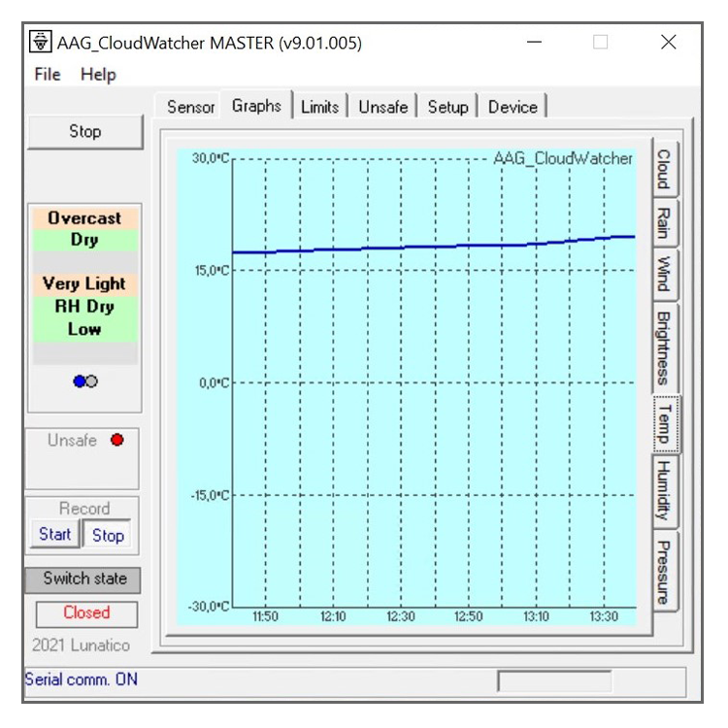Screen dimensions: 728x728
Task: Click the -15,0°C axis label
Action: 210,495
